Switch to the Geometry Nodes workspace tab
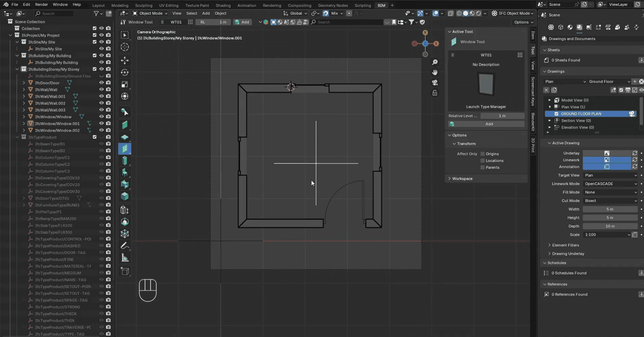This screenshot has height=337, width=644. (333, 5)
